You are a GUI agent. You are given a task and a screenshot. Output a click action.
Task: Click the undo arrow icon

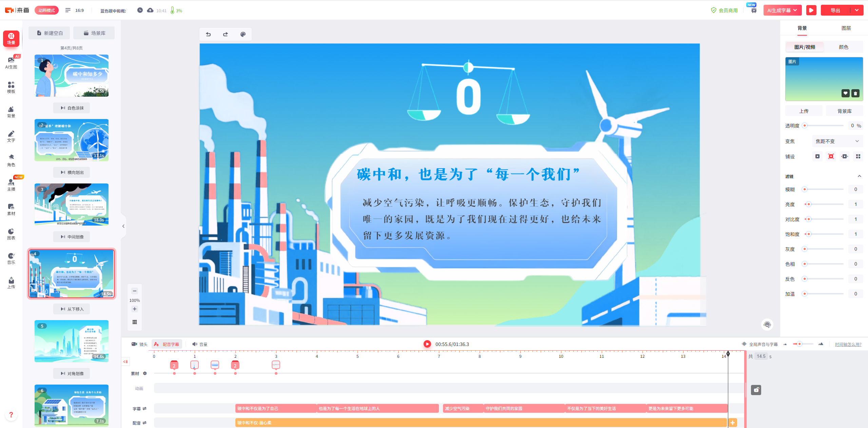pos(208,34)
